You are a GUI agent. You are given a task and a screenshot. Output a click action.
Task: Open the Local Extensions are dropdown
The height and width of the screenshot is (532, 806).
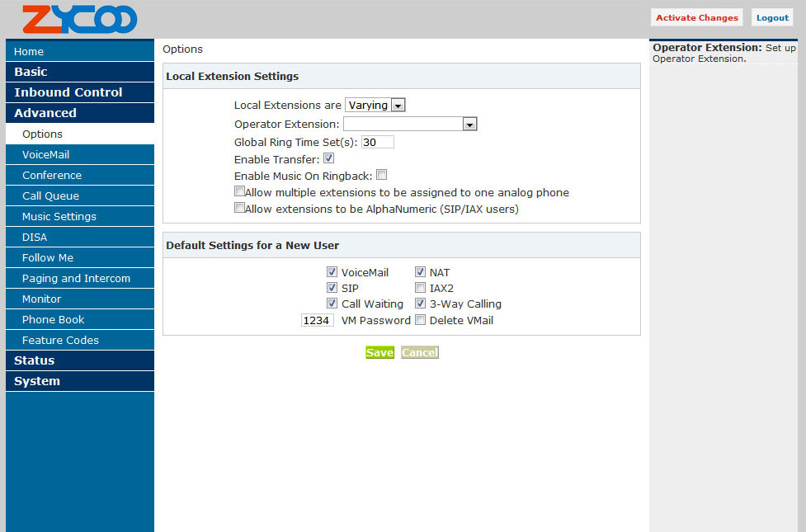click(375, 106)
